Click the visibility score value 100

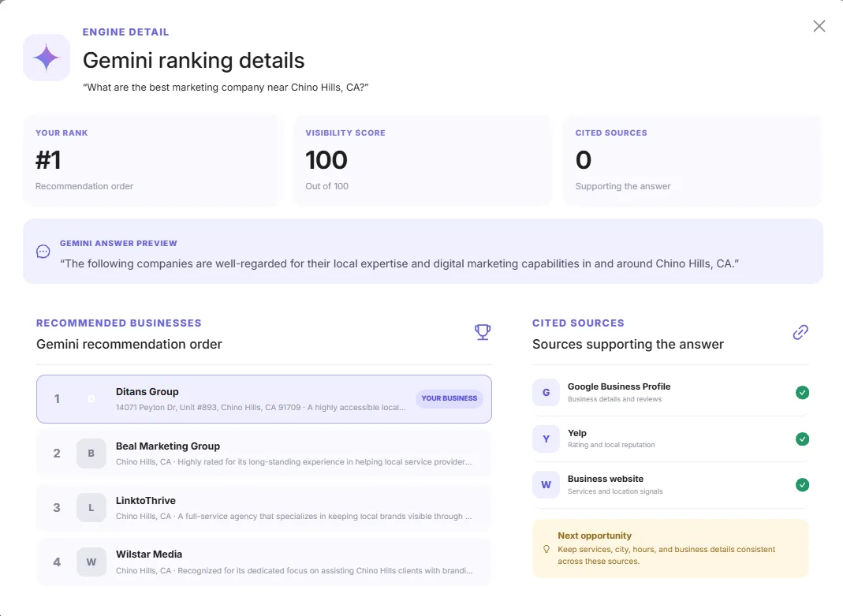pos(326,159)
